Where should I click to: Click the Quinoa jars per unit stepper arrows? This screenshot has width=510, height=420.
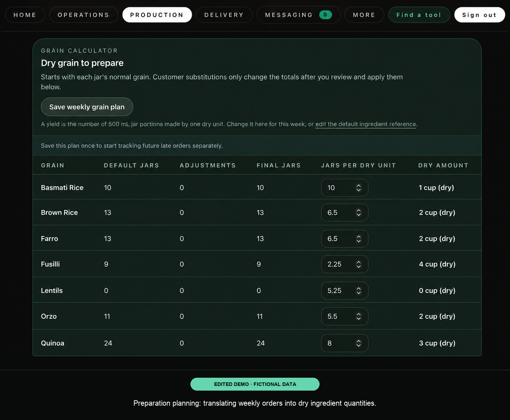(359, 343)
